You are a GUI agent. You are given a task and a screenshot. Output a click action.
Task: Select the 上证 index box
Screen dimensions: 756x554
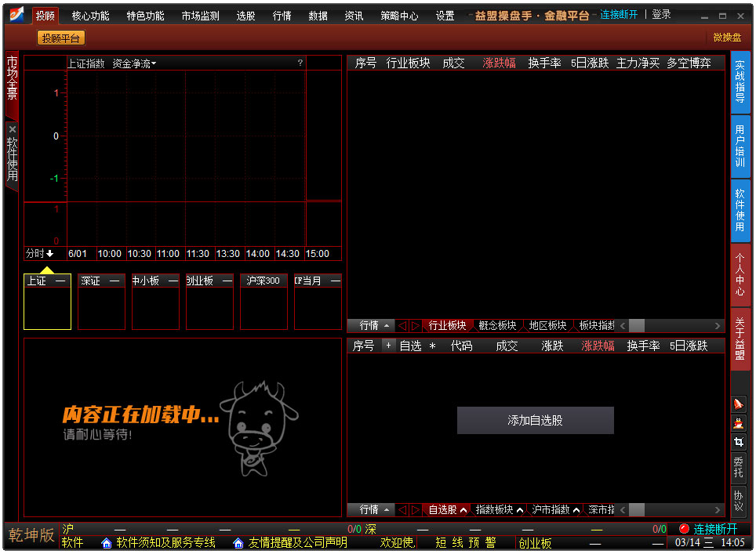pos(47,302)
